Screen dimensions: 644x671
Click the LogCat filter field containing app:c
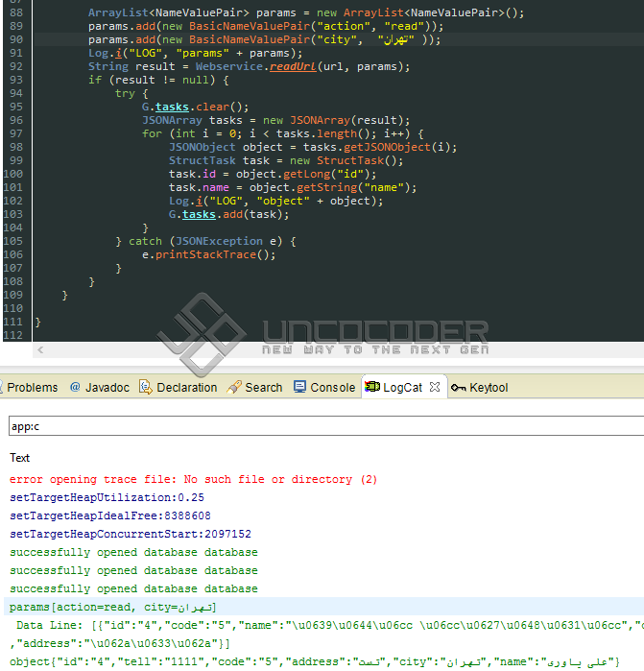326,426
